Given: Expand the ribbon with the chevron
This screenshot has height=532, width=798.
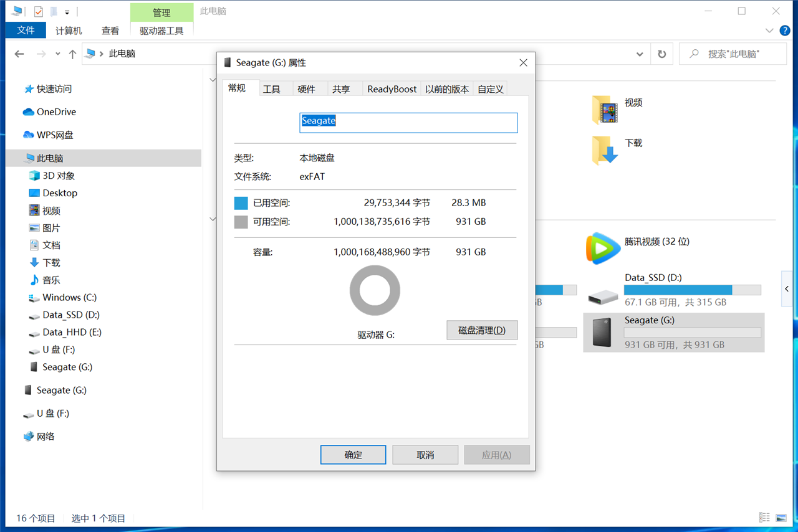Looking at the screenshot, I should pyautogui.click(x=769, y=31).
